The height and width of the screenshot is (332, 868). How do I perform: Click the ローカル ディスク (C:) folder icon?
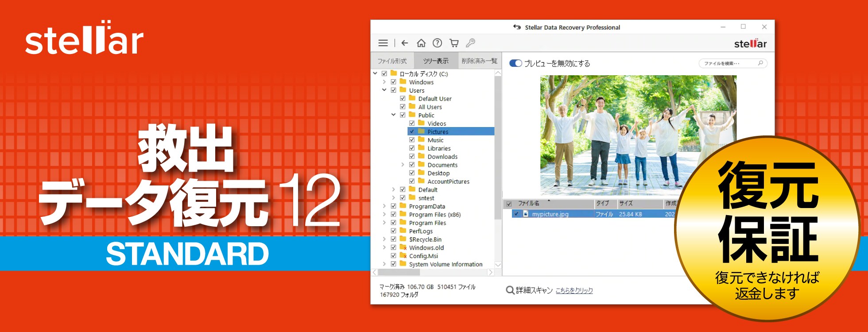click(x=394, y=73)
